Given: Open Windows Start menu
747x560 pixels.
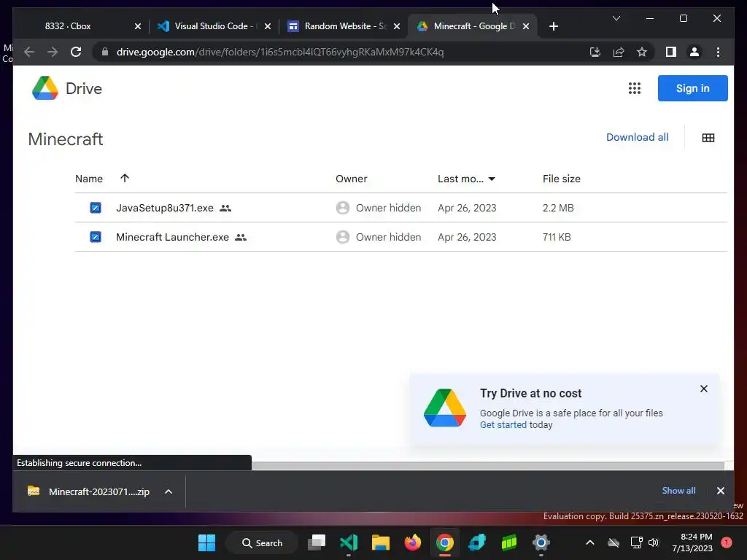Looking at the screenshot, I should click(x=206, y=542).
